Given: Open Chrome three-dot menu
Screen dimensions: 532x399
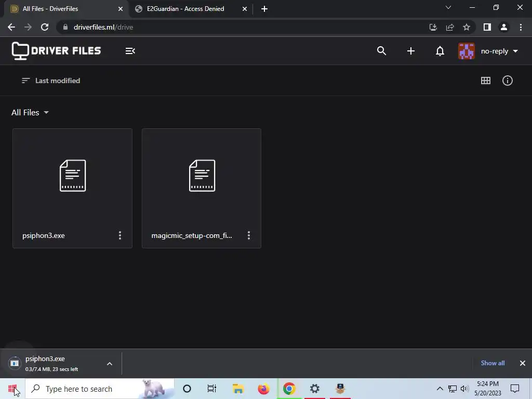Looking at the screenshot, I should tap(521, 27).
